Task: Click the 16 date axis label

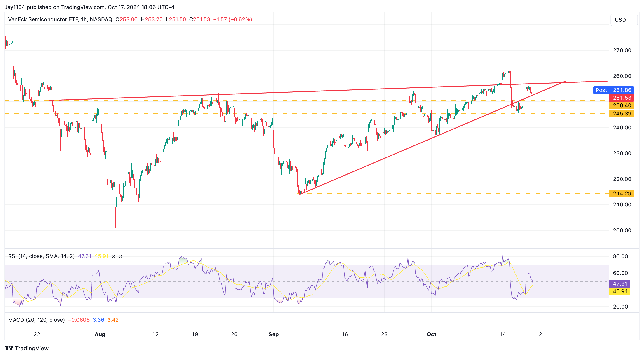Action: (345, 334)
